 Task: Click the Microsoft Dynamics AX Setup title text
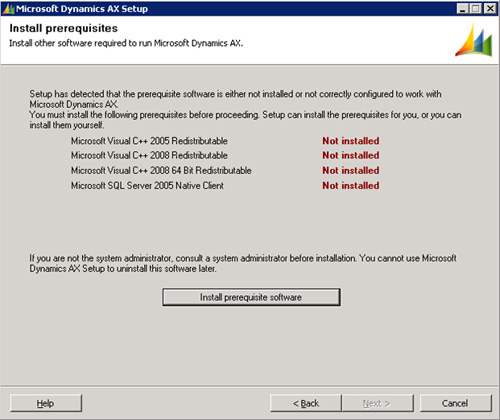tap(82, 9)
